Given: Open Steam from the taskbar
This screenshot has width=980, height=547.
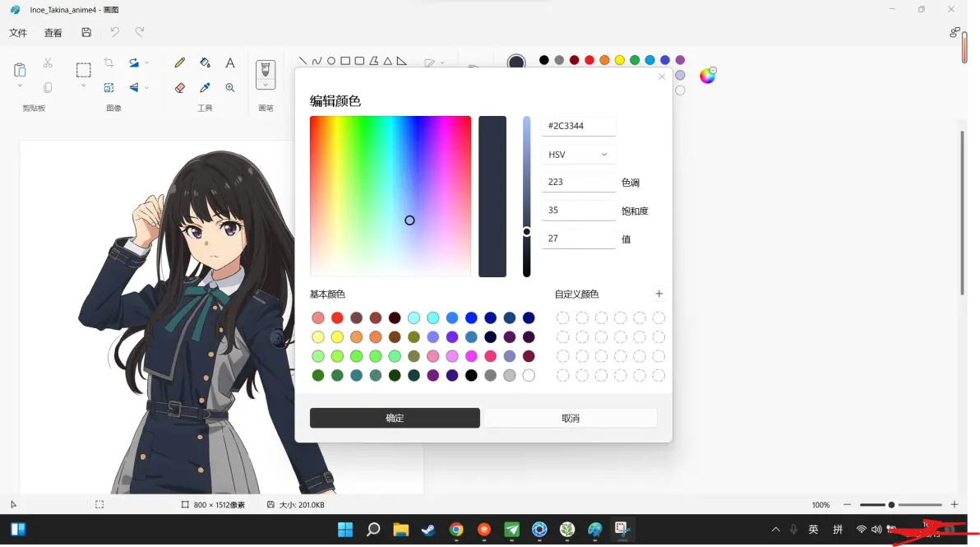Looking at the screenshot, I should click(x=428, y=530).
